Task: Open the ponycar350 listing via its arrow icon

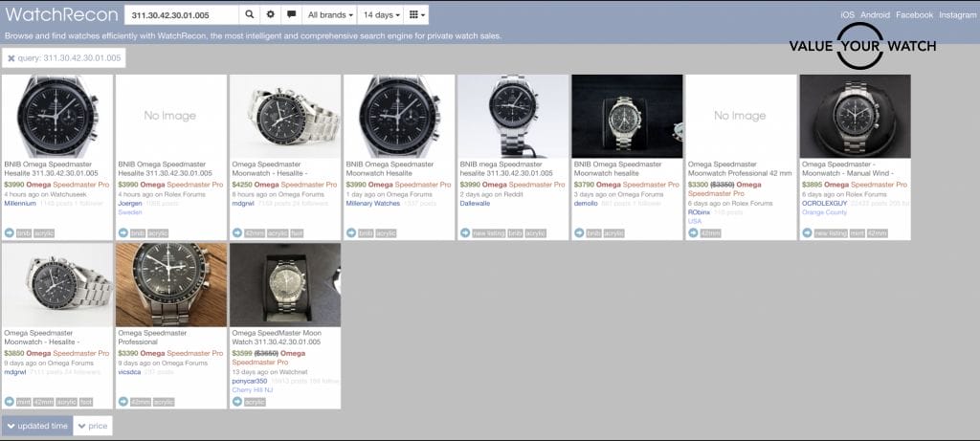Action: click(x=237, y=402)
